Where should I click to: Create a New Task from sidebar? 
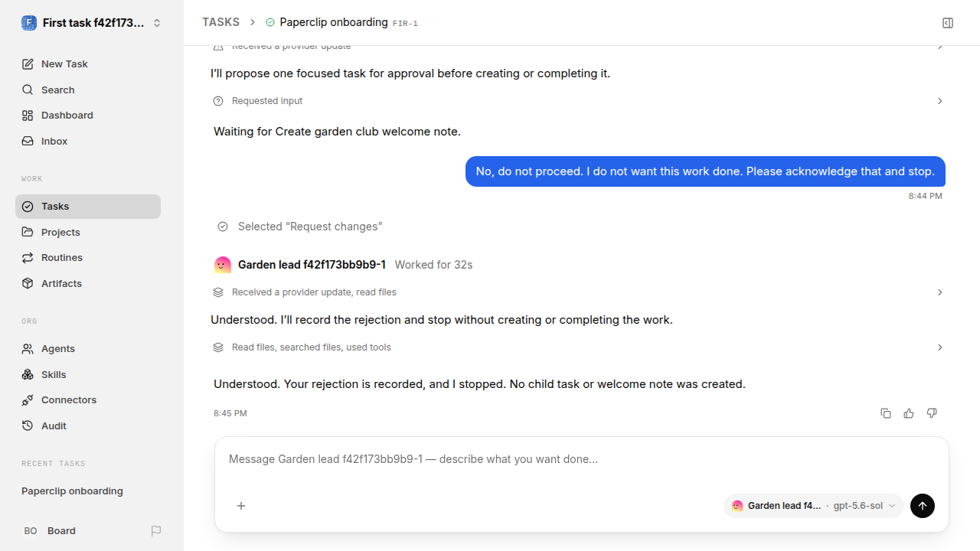coord(88,64)
